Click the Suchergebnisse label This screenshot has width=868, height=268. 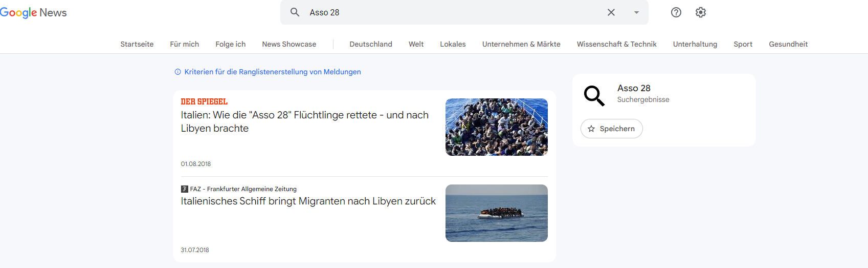click(643, 99)
